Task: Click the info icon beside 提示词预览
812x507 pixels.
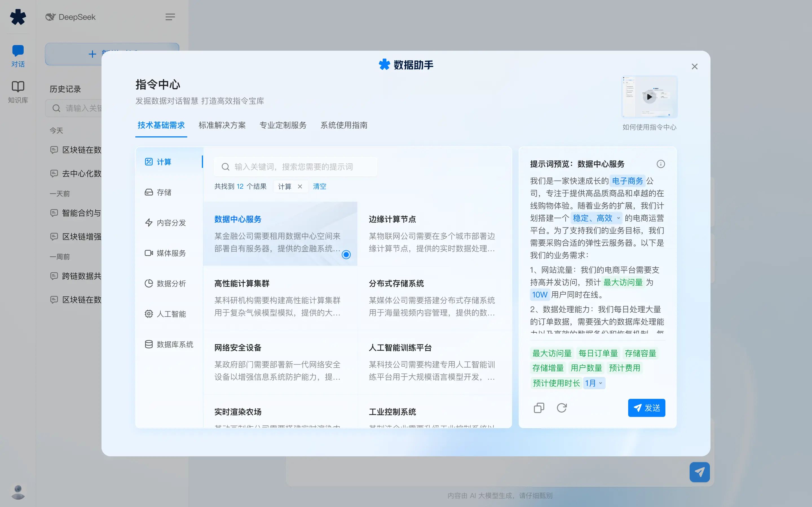Action: click(661, 164)
